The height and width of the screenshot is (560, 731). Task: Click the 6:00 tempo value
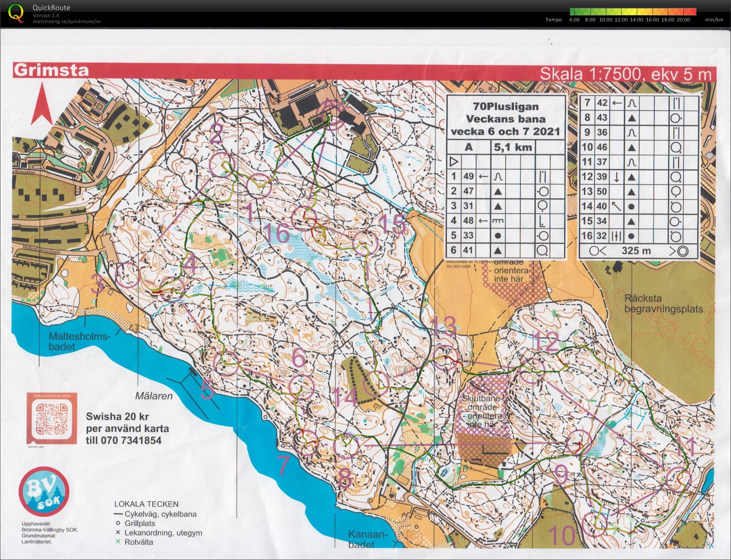[x=574, y=20]
